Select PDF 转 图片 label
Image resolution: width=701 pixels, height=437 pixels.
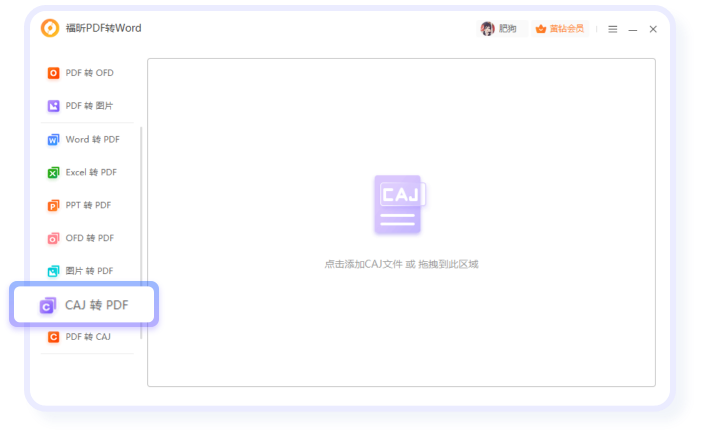[89, 106]
